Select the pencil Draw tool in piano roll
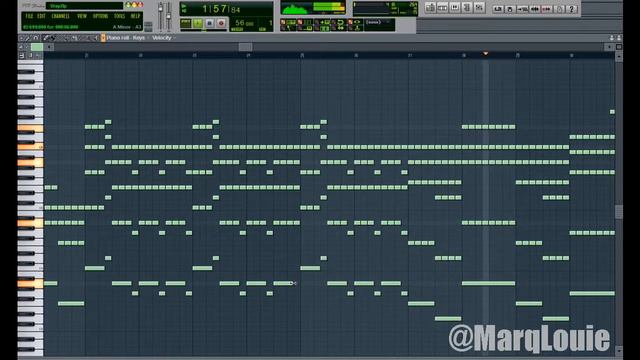This screenshot has width=640, height=360. coord(46,38)
